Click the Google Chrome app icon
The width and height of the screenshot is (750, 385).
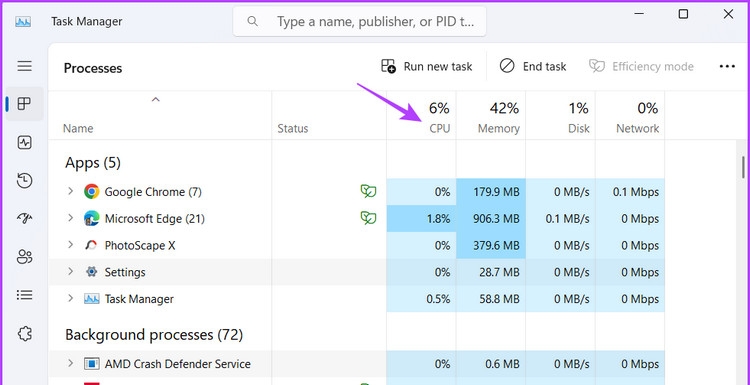point(91,192)
